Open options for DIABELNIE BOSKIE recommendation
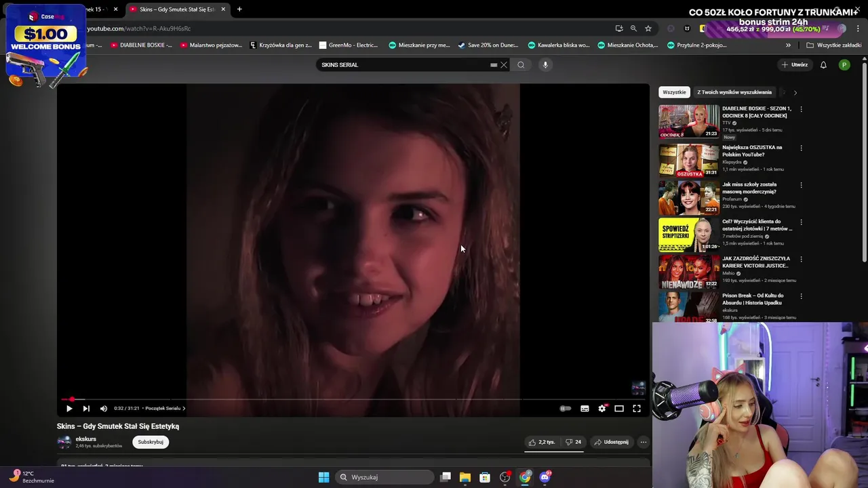 801,109
